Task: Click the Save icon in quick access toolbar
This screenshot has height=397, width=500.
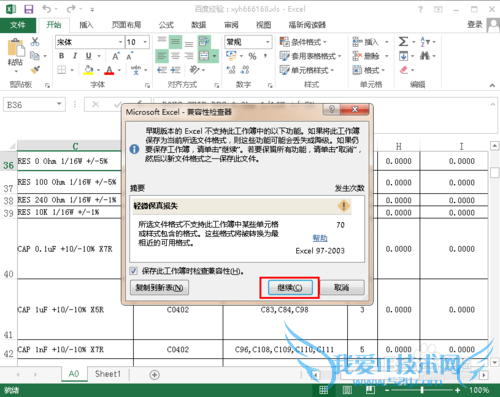Action: click(x=29, y=9)
